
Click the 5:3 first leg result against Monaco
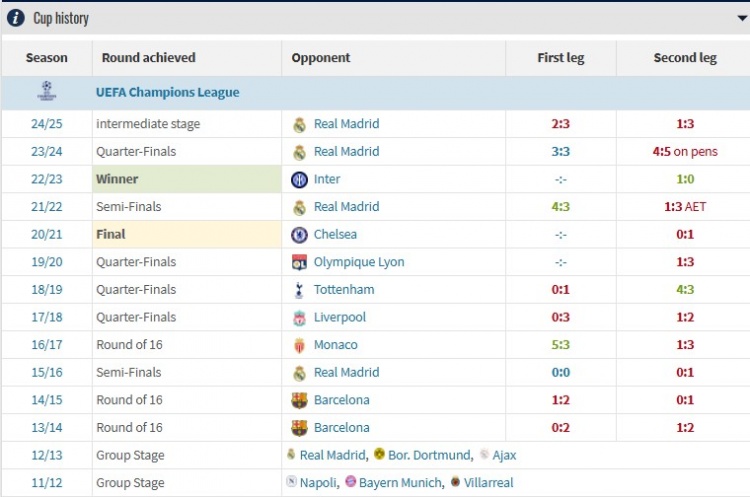[x=560, y=345]
